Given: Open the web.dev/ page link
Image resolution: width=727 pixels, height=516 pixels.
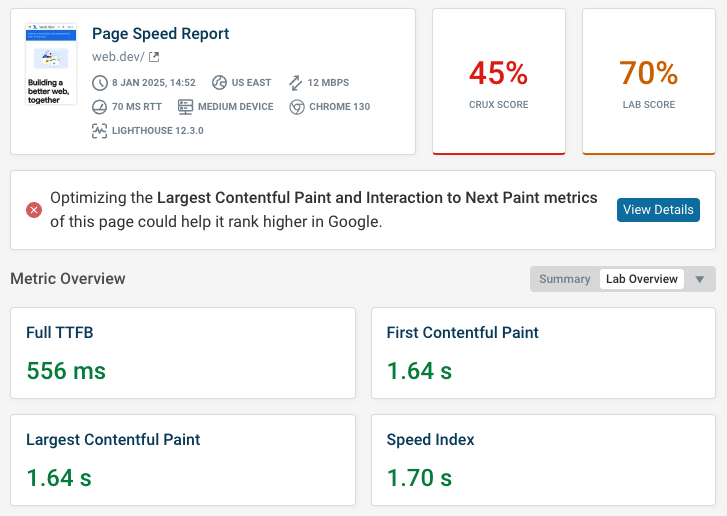Looking at the screenshot, I should (x=118, y=57).
